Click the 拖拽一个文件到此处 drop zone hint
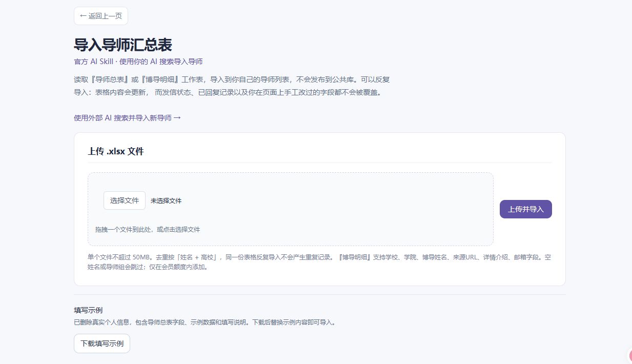 pyautogui.click(x=148, y=230)
